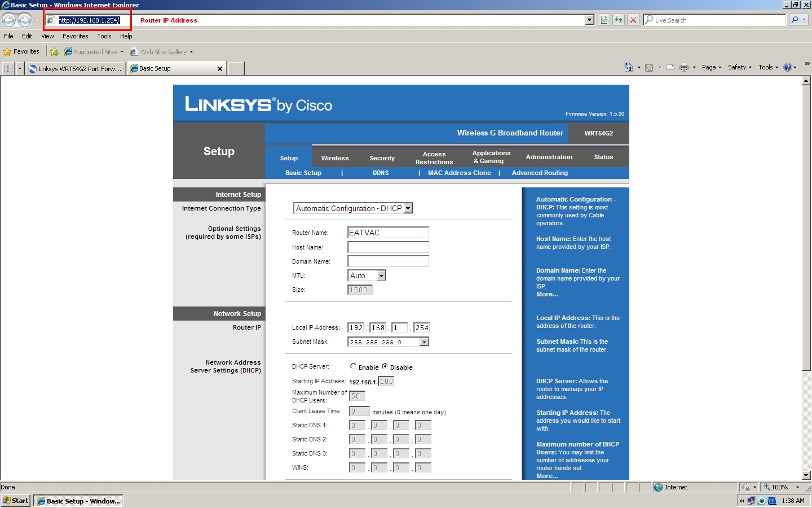
Task: Click the new blank tab button
Action: 236,69
